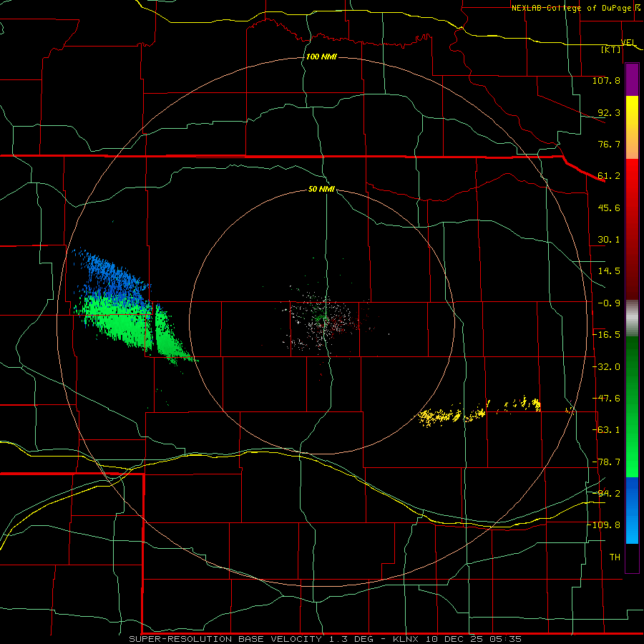Select the -78.7 value on velocity scale
This screenshot has width=644, height=644.
(607, 462)
